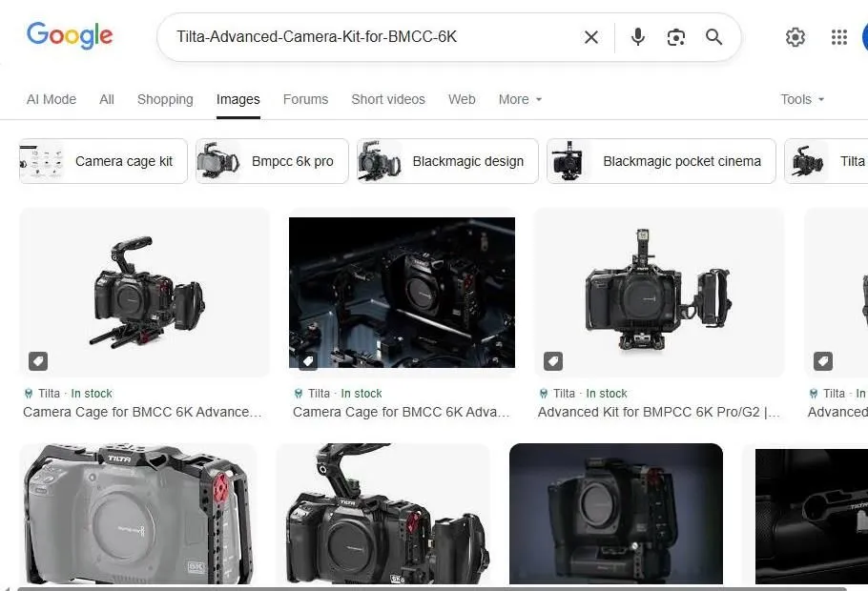Screen dimensions: 868x591
Task: Click product tag on Advanced Kit BMPCC image
Action: coord(553,361)
